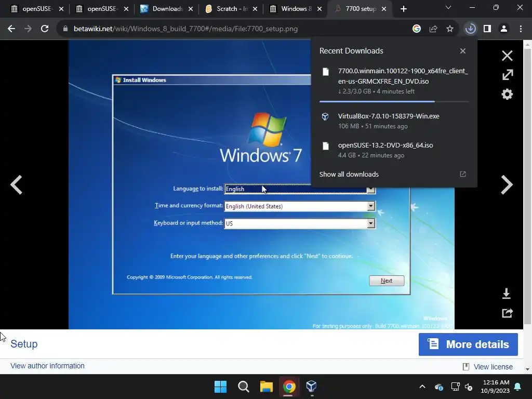
Task: Open the Windows Start menu
Action: click(220, 387)
